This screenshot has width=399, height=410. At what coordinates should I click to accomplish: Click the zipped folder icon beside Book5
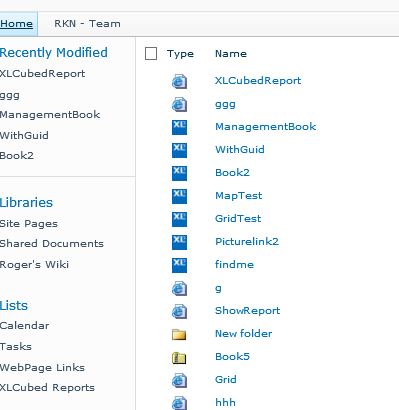[x=179, y=358]
